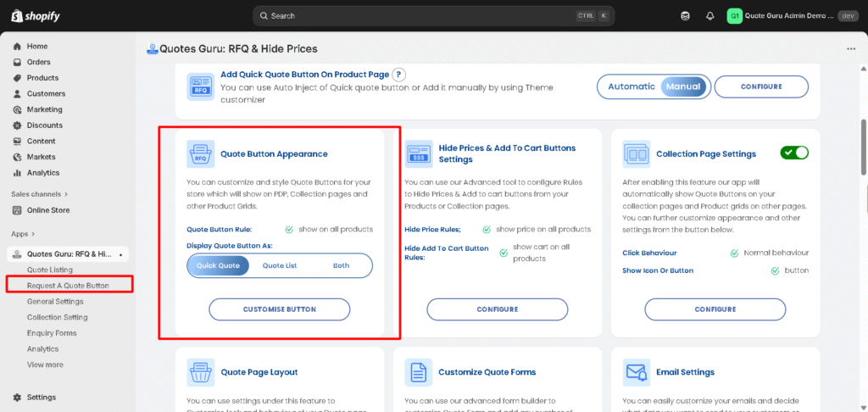Click the Collection Page Settings icon
The width and height of the screenshot is (868, 412).
pyautogui.click(x=637, y=154)
